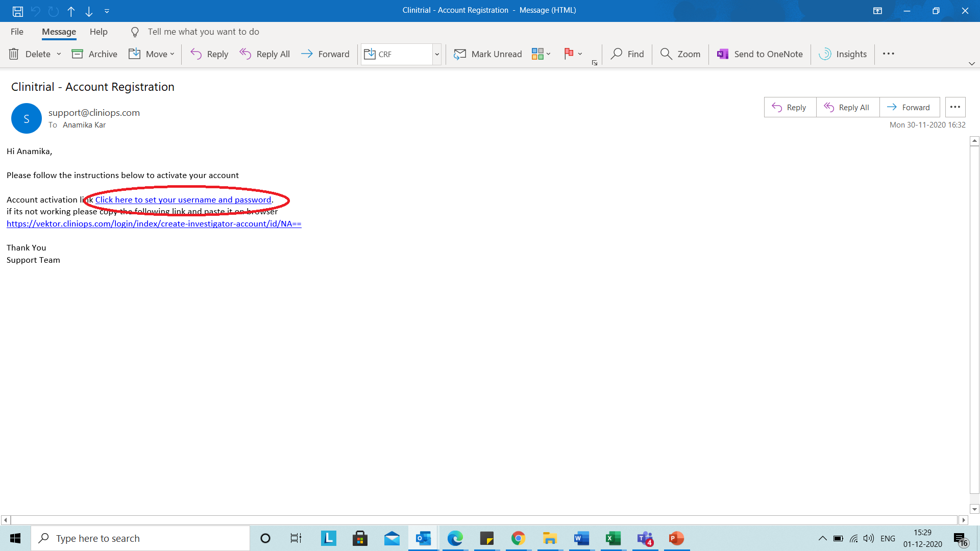This screenshot has height=551, width=980.
Task: Open the Quick Steps CRF dropdown
Action: (437, 54)
